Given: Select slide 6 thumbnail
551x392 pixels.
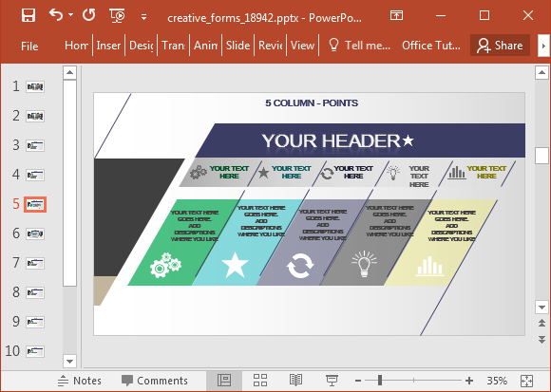Looking at the screenshot, I should click(35, 233).
